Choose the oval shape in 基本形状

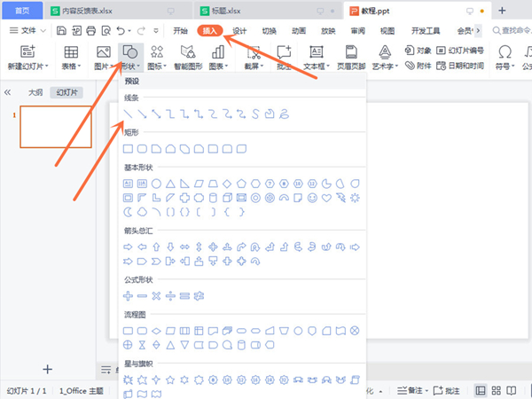coord(157,184)
